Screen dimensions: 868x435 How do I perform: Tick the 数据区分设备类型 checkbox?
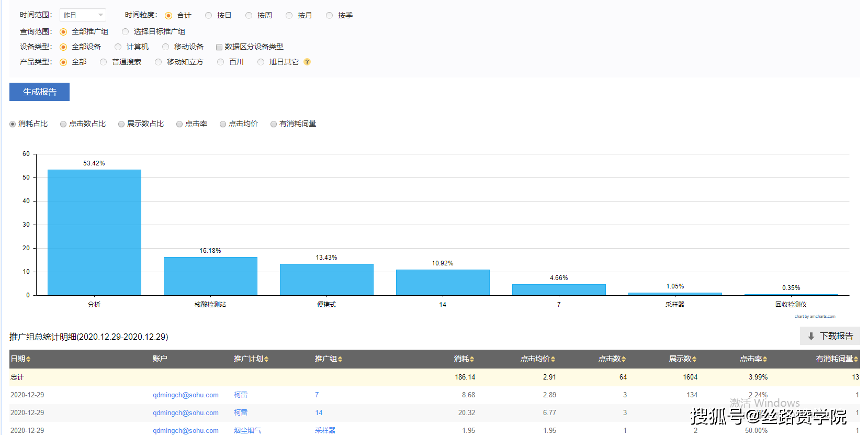click(219, 47)
